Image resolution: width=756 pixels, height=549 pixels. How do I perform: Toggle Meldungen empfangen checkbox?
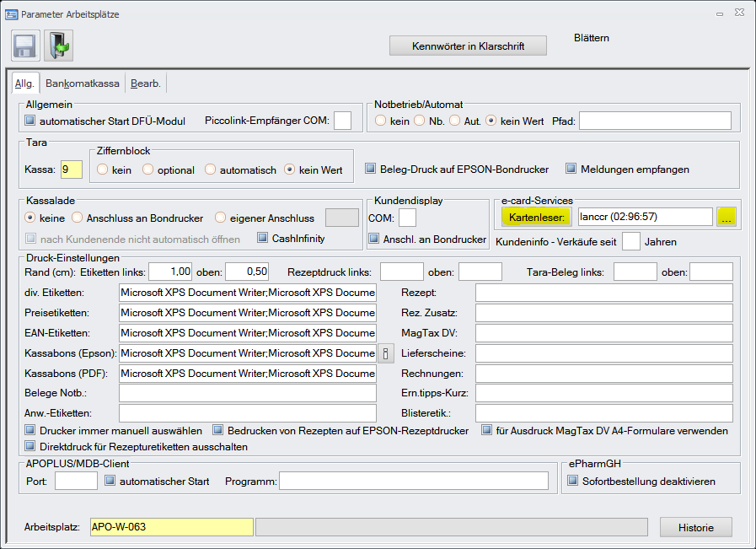pyautogui.click(x=571, y=170)
